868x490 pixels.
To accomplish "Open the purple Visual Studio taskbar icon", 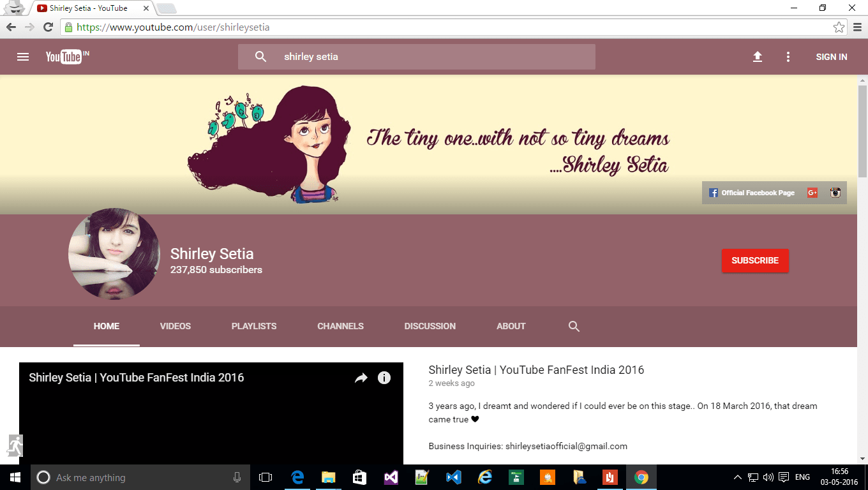I will point(391,477).
